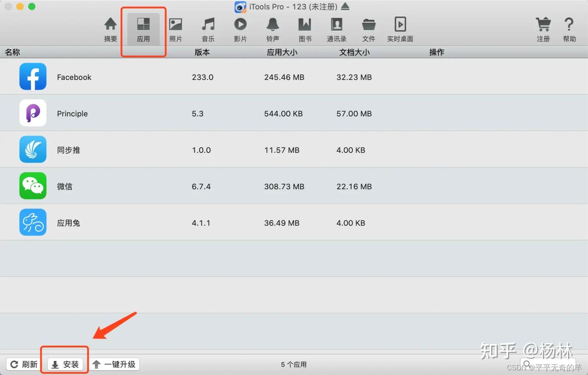
Task: Click Principle version 5.3
Action: pyautogui.click(x=198, y=113)
